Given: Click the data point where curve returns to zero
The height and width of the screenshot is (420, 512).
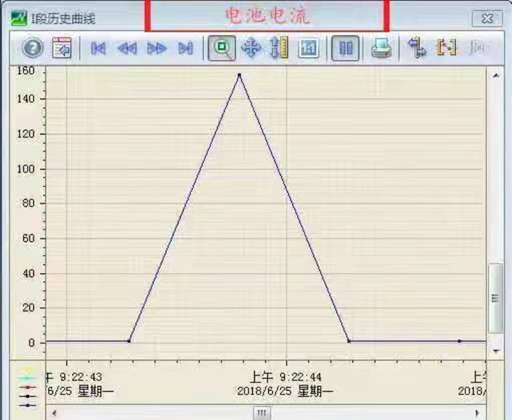Looking at the screenshot, I should [x=349, y=341].
